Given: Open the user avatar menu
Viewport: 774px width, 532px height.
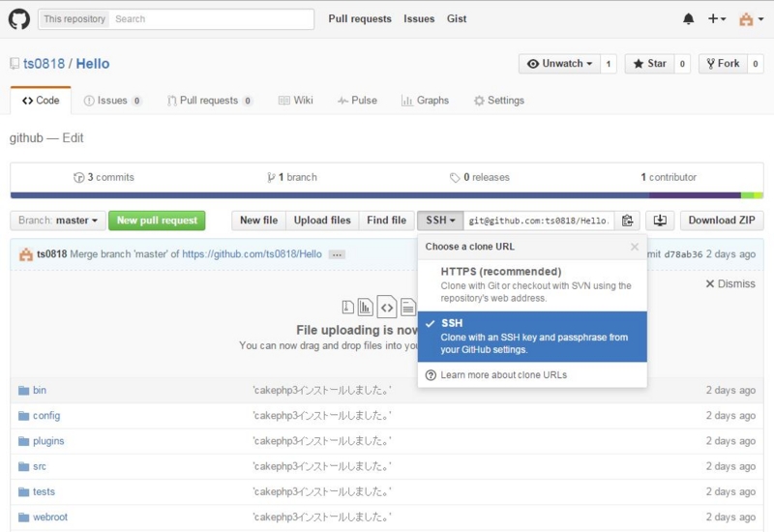Looking at the screenshot, I should point(751,19).
